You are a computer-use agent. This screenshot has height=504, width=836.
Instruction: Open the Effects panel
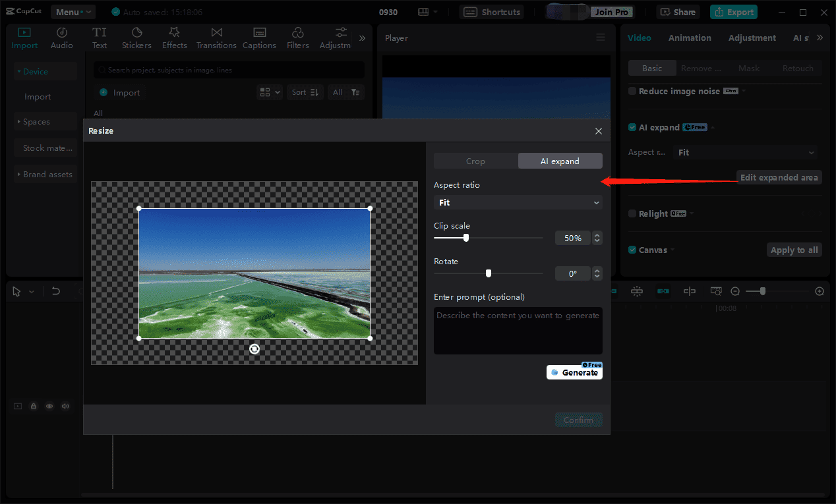175,38
